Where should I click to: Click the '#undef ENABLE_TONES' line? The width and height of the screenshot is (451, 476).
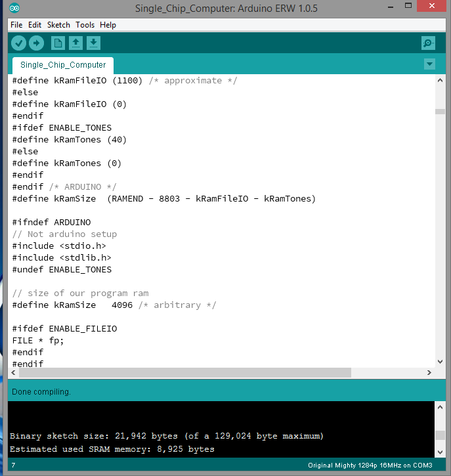point(62,270)
